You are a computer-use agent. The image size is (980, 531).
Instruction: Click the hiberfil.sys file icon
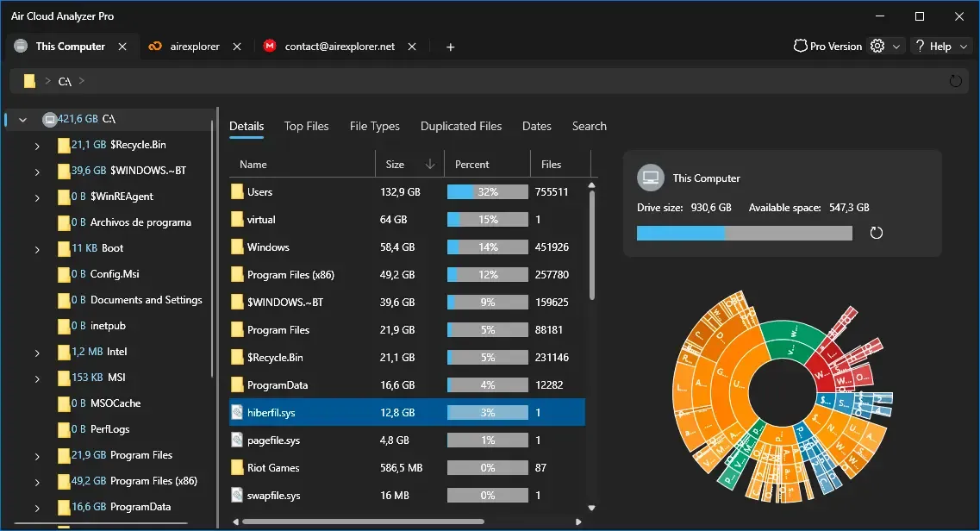237,412
